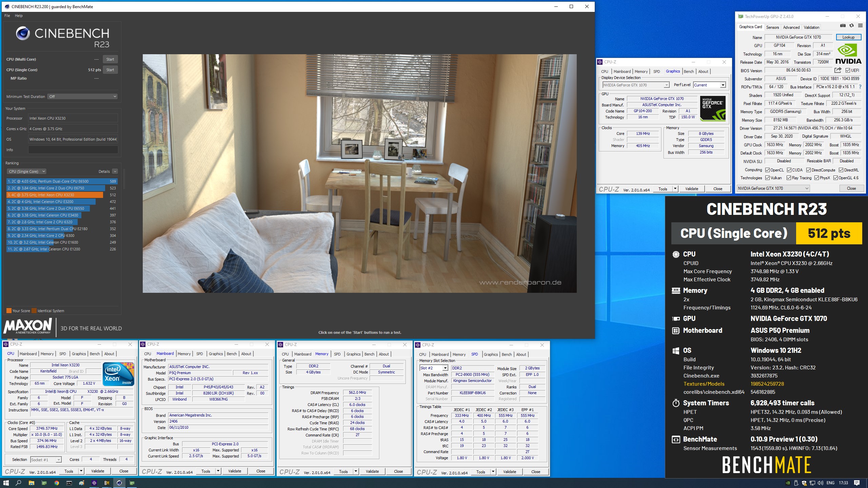Open Tools arrow in CPU-Z Graphics window
Screen dimensions: 868x488
tap(675, 189)
